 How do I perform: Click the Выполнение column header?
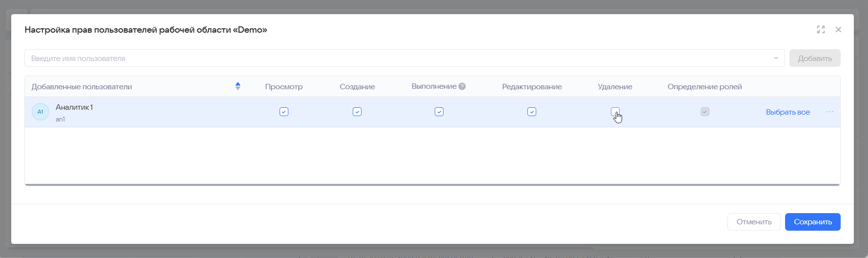434,86
